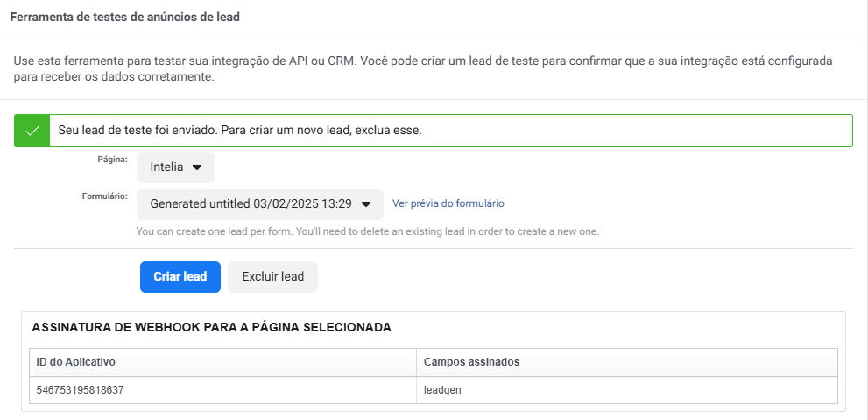Click the Formulário label
This screenshot has height=420, width=868.
click(105, 196)
